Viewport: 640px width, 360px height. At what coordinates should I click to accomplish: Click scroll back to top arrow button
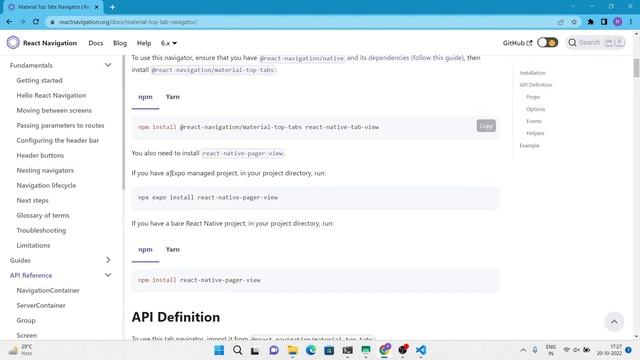614,322
